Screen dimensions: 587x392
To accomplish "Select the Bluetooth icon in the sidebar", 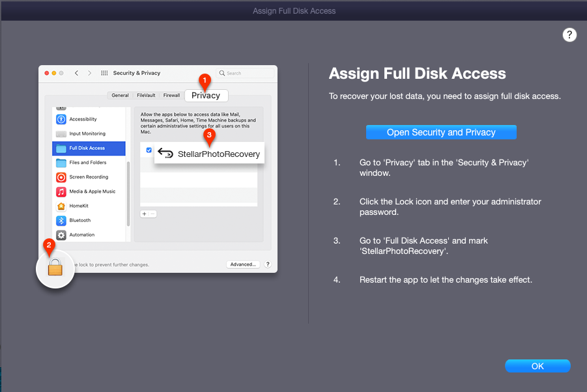I will (61, 220).
